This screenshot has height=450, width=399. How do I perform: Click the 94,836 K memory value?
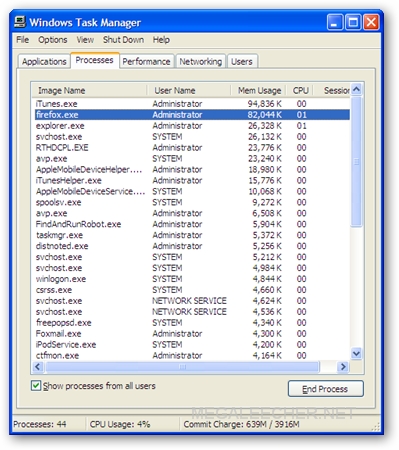(x=265, y=104)
